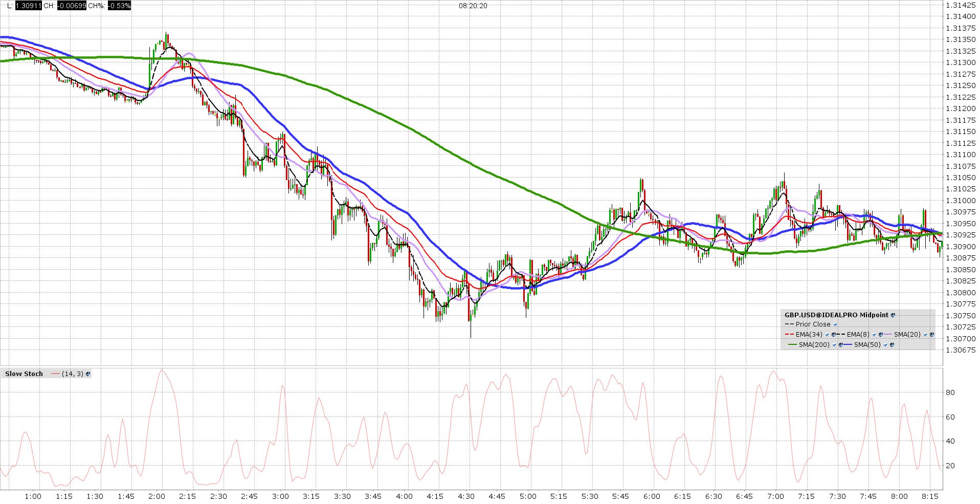Image resolution: width=980 pixels, height=504 pixels.
Task: Click the SMA(50) legend label
Action: (x=867, y=345)
